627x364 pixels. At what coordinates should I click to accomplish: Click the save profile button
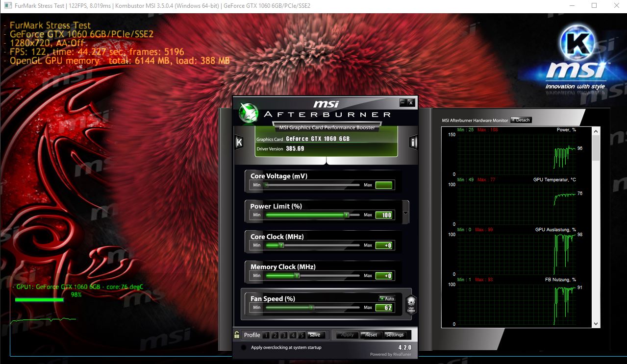[x=316, y=335]
